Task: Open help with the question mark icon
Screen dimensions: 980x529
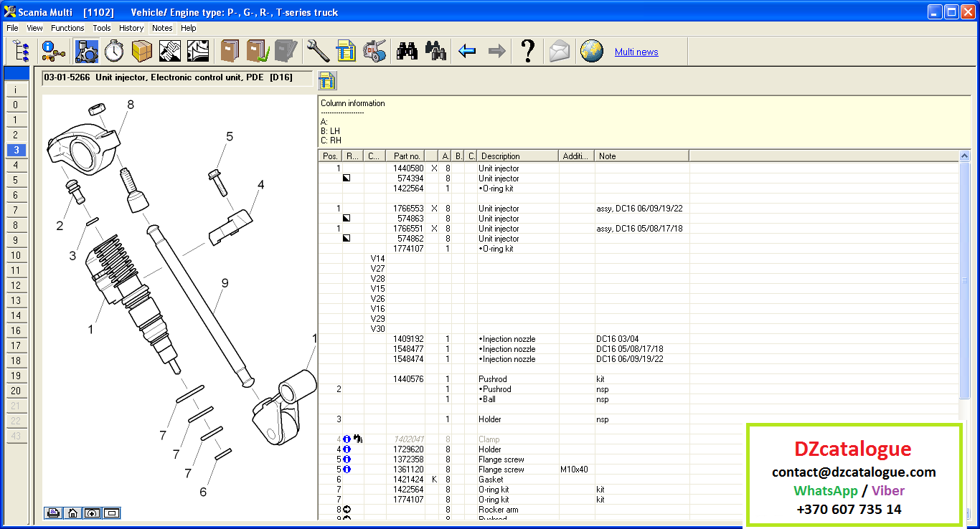Action: tap(528, 52)
